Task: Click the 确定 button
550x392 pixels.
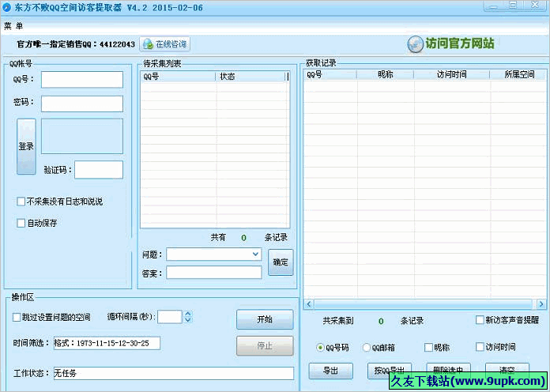Action: click(x=281, y=262)
